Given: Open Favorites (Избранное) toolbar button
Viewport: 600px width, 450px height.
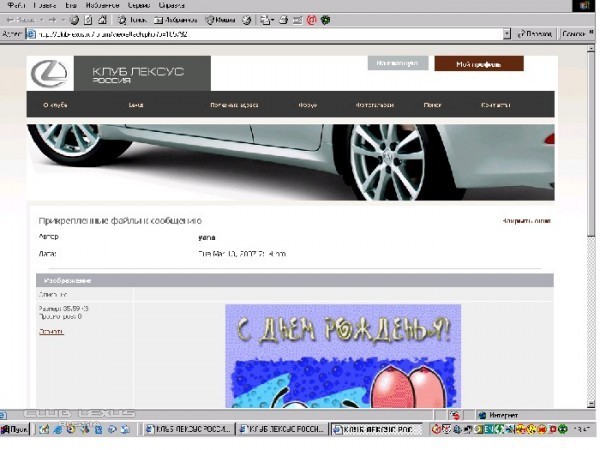Looking at the screenshot, I should (x=176, y=19).
